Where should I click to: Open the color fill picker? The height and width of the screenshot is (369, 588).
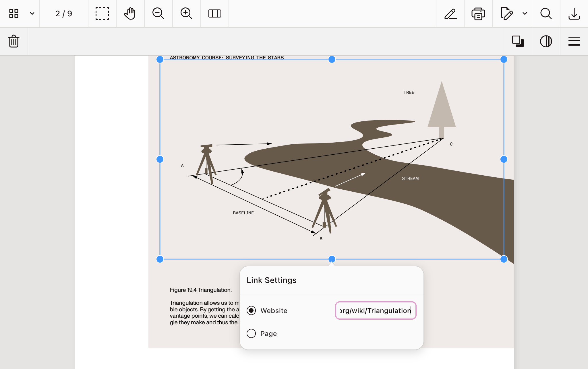point(518,41)
